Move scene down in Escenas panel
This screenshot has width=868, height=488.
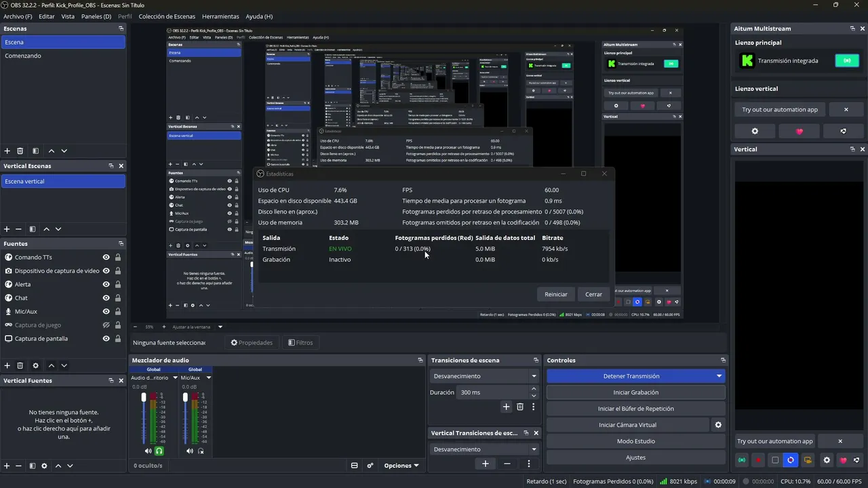pos(64,151)
